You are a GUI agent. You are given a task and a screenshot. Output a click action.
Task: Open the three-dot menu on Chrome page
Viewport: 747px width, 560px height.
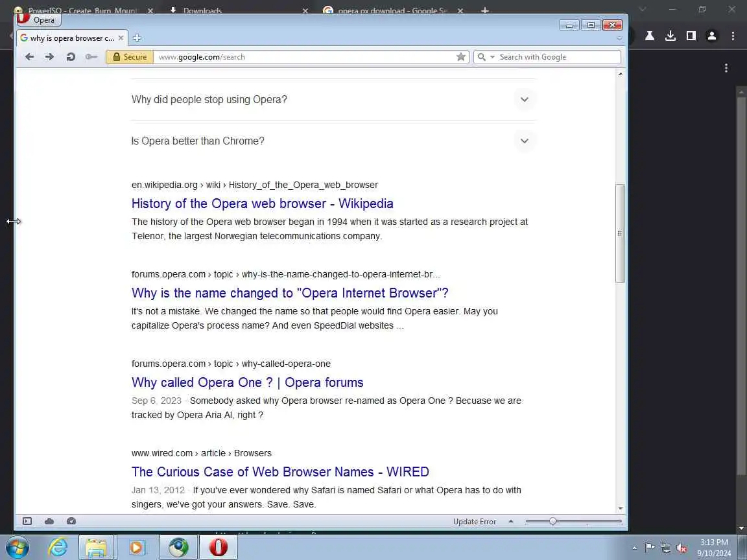coord(726,68)
